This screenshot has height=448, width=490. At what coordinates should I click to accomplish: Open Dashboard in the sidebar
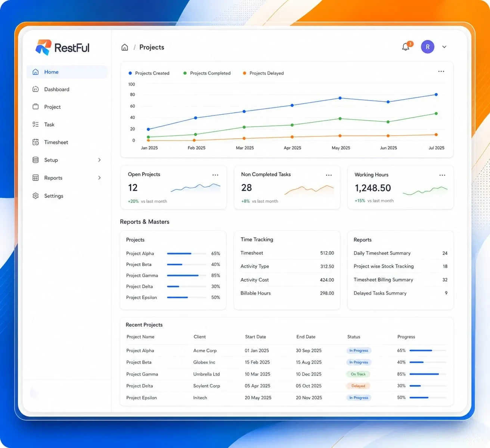tap(67, 89)
